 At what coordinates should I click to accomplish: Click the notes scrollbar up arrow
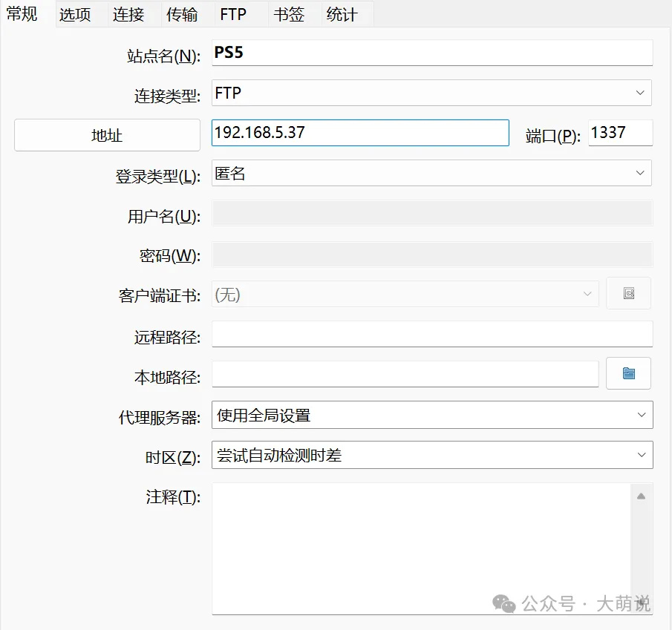[641, 496]
